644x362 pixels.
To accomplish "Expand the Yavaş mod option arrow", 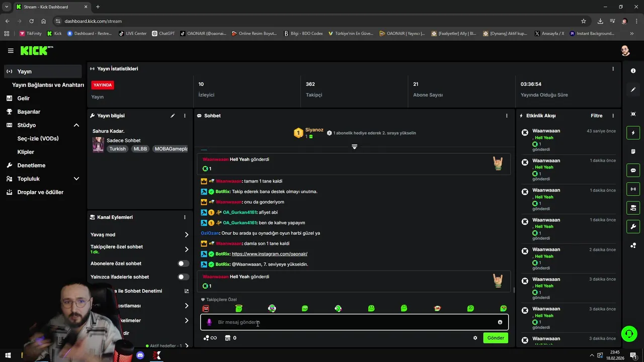I will (x=186, y=235).
